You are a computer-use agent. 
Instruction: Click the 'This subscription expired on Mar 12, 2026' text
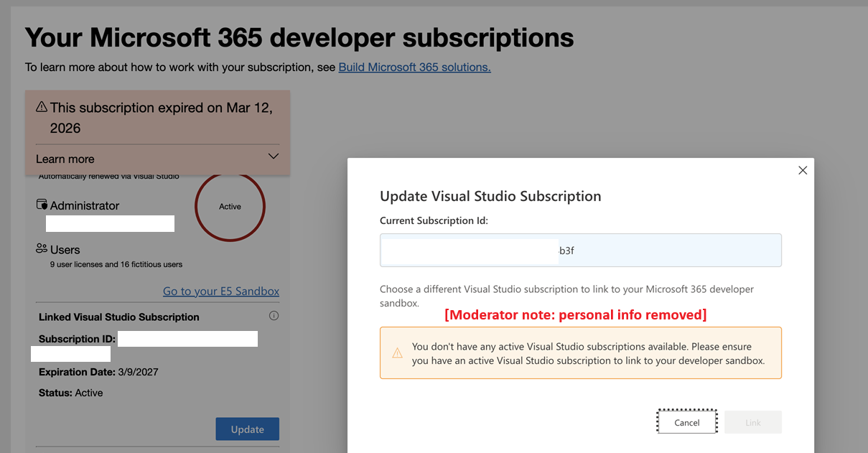click(161, 118)
